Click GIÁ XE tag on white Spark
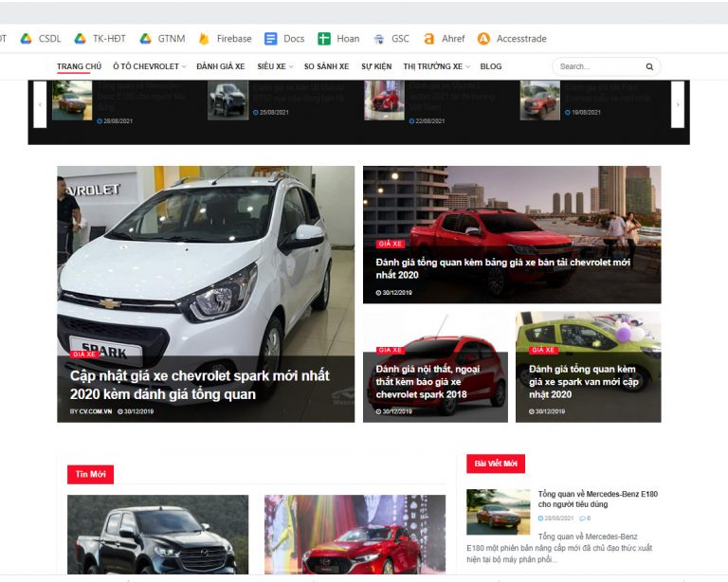The height and width of the screenshot is (582, 728). click(x=84, y=355)
